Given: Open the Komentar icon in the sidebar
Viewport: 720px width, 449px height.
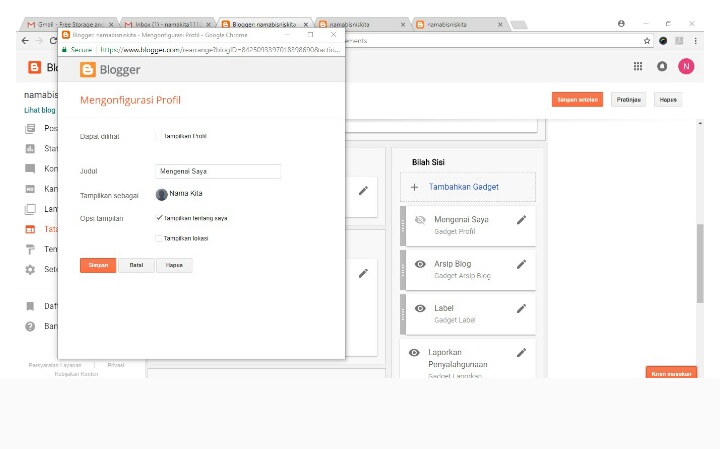Looking at the screenshot, I should [30, 168].
